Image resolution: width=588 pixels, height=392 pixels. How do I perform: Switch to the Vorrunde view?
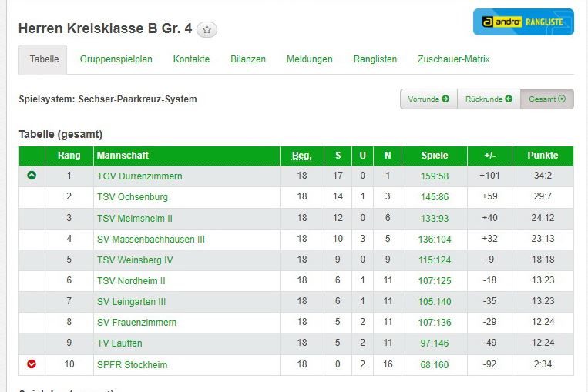pyautogui.click(x=428, y=99)
